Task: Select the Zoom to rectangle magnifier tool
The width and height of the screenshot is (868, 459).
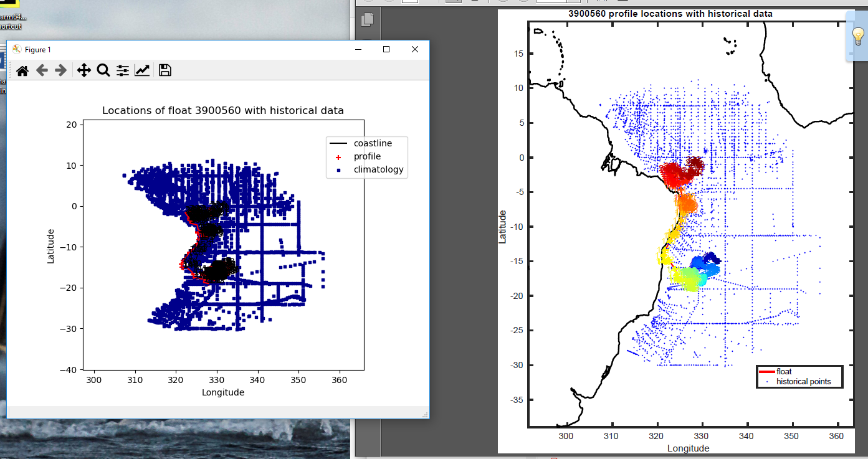Action: [x=103, y=70]
